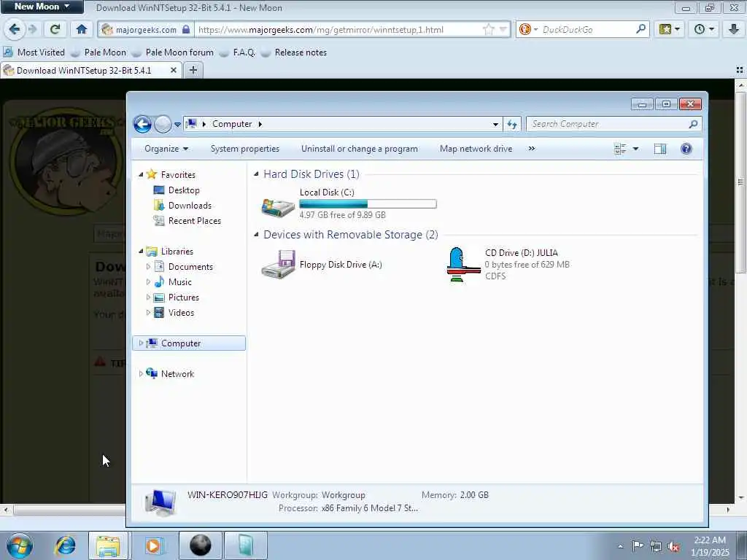Click the DuckDuckGo search magnifier
747x560 pixels.
pyautogui.click(x=641, y=29)
